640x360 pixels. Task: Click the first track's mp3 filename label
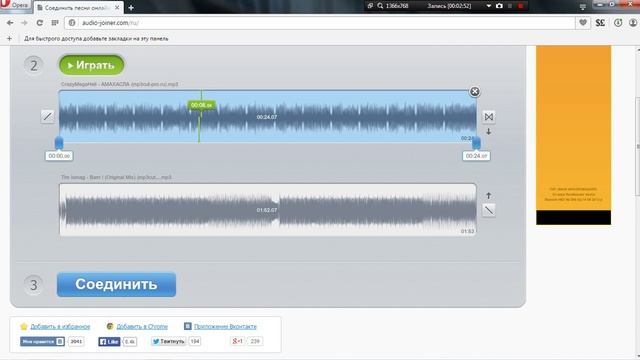click(x=120, y=84)
